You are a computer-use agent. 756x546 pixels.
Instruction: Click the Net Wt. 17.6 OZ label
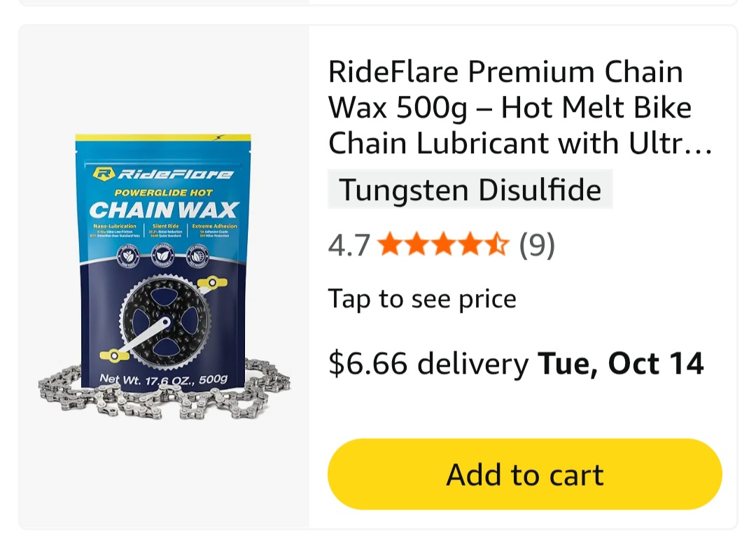click(163, 379)
